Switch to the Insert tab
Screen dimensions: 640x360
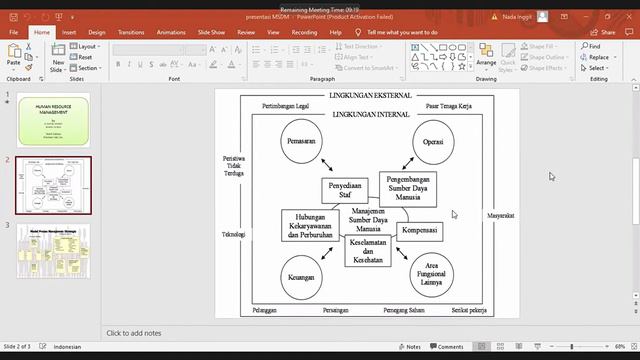[69, 32]
